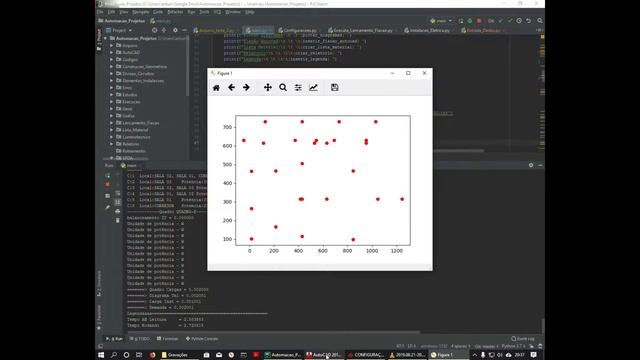Viewport: 640px width, 360px height.
Task: Click the green Debug bug icon in PyCharm's toolbar
Action: [x=470, y=20]
